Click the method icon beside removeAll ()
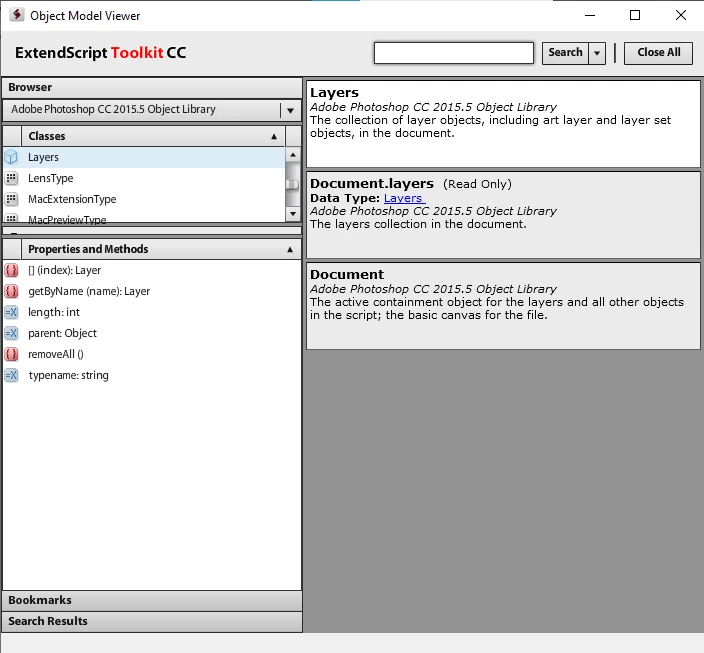 [11, 354]
